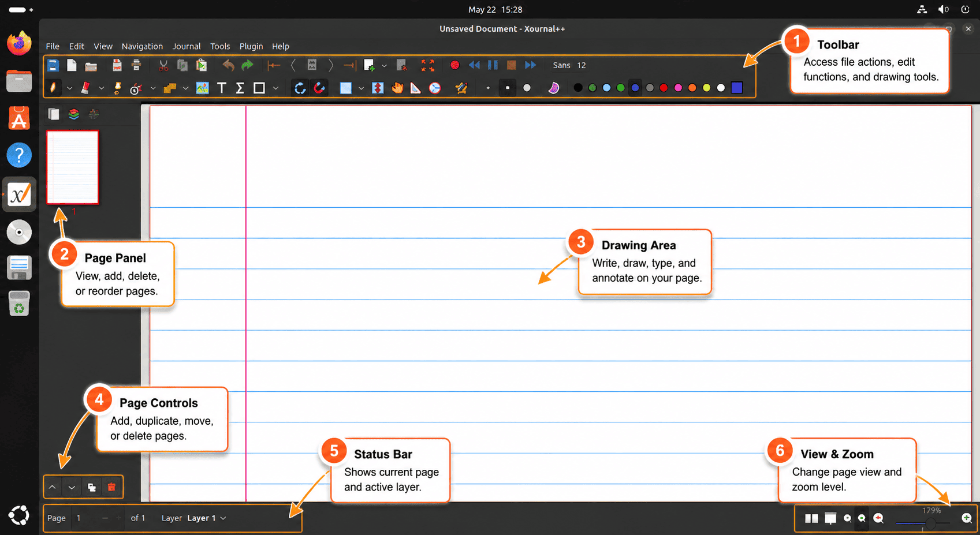Copy selection with the copy icon
The height and width of the screenshot is (535, 980).
click(182, 65)
